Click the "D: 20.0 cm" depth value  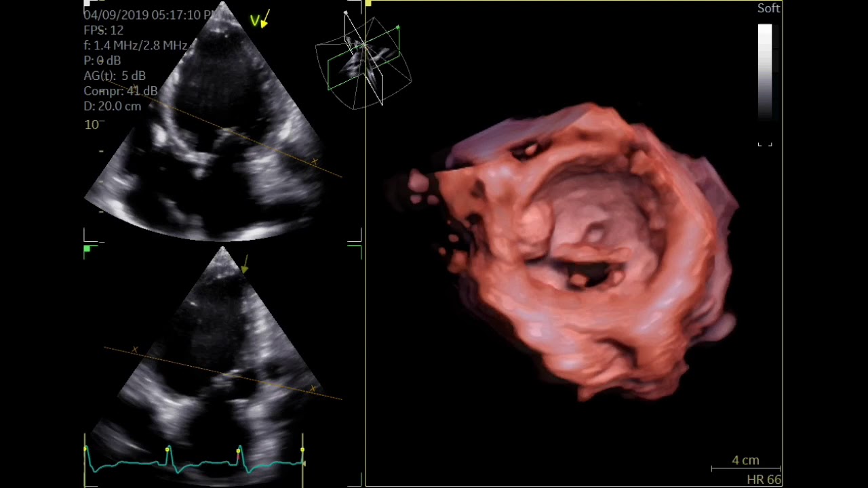pos(113,106)
